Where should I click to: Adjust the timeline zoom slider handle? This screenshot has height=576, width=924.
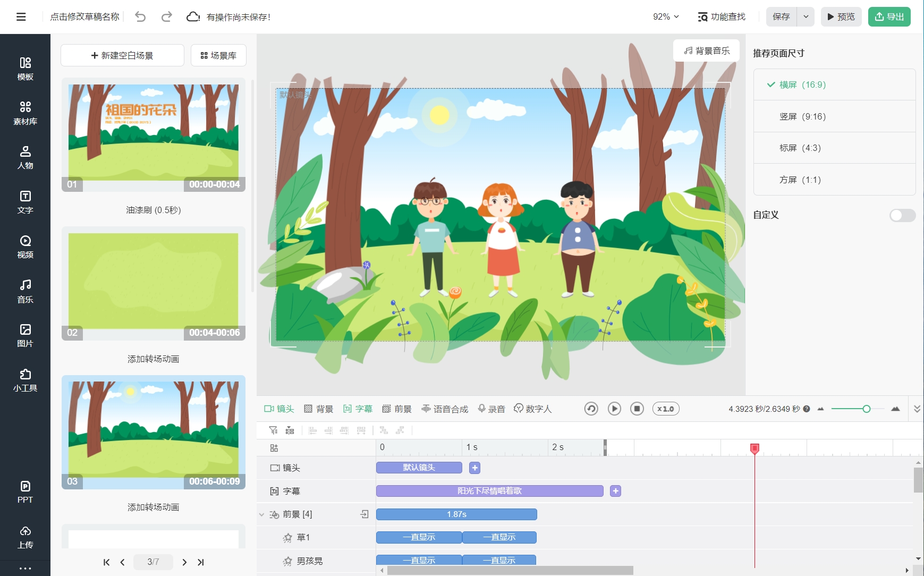867,409
